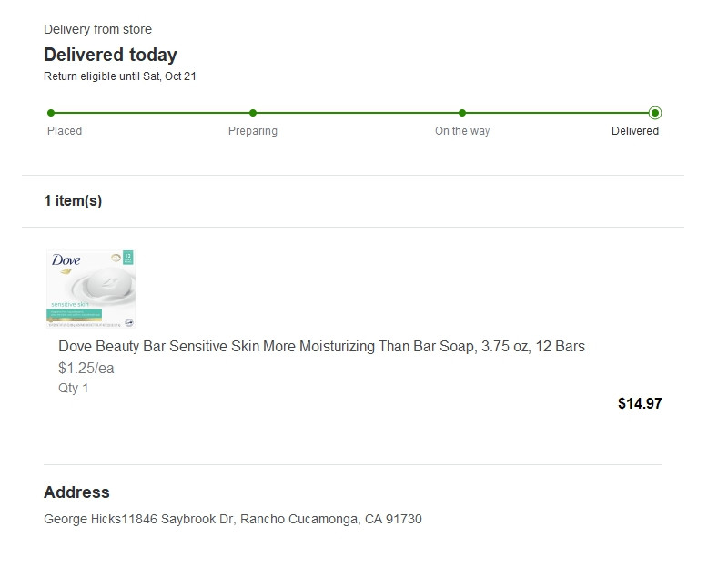Click the Placed status label
Image resolution: width=728 pixels, height=588 pixels.
[65, 131]
